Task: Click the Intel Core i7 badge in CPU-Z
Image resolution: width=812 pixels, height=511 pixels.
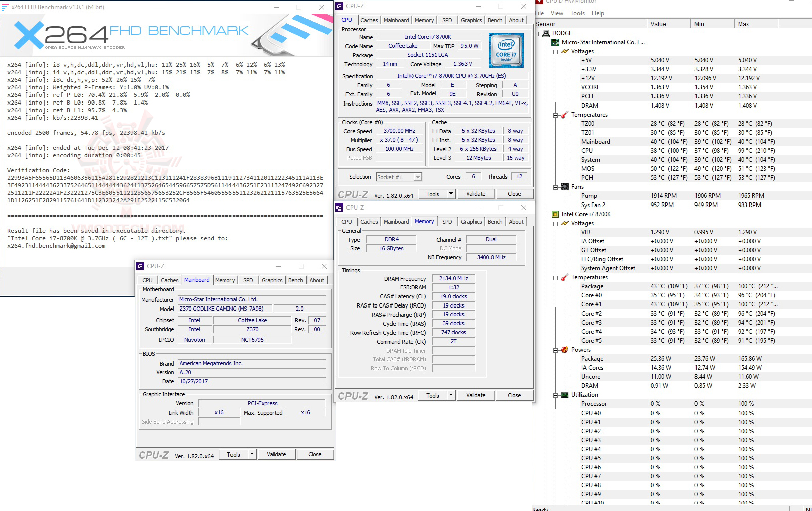Action: click(506, 50)
